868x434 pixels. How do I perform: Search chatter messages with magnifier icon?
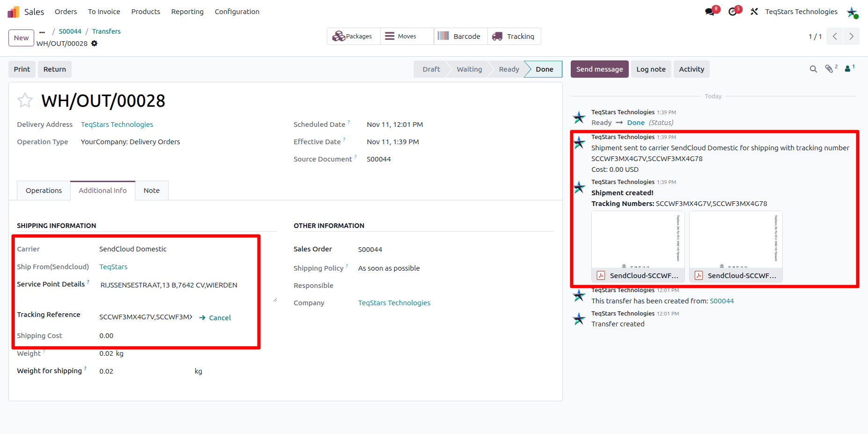pyautogui.click(x=813, y=69)
